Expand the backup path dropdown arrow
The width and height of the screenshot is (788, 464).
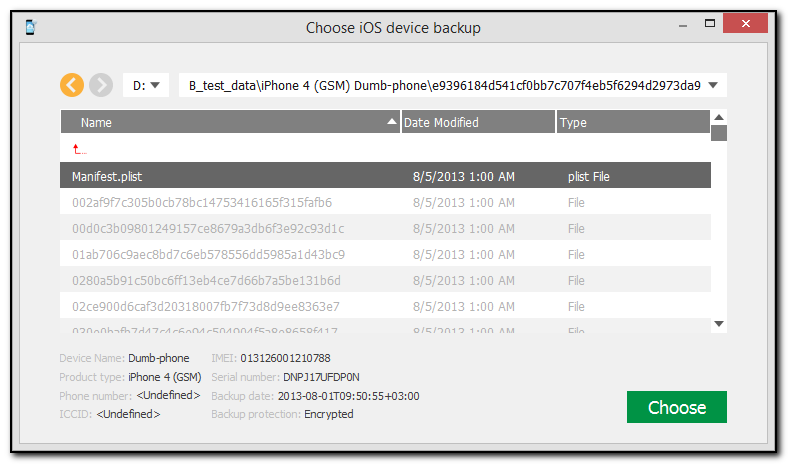tap(713, 85)
